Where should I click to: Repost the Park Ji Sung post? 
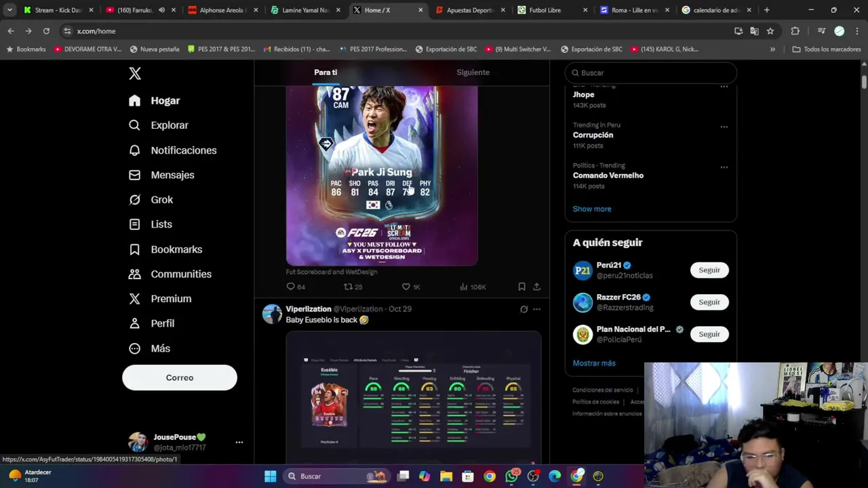pyautogui.click(x=353, y=287)
